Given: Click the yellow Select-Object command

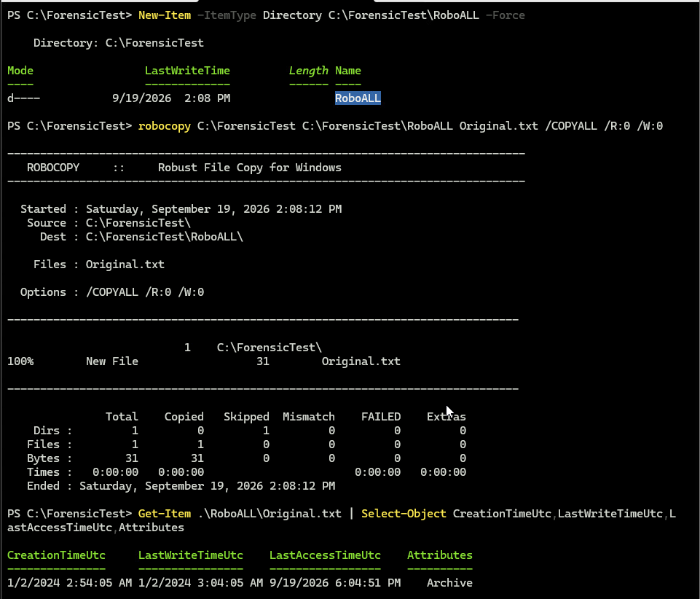Looking at the screenshot, I should click(x=404, y=514).
